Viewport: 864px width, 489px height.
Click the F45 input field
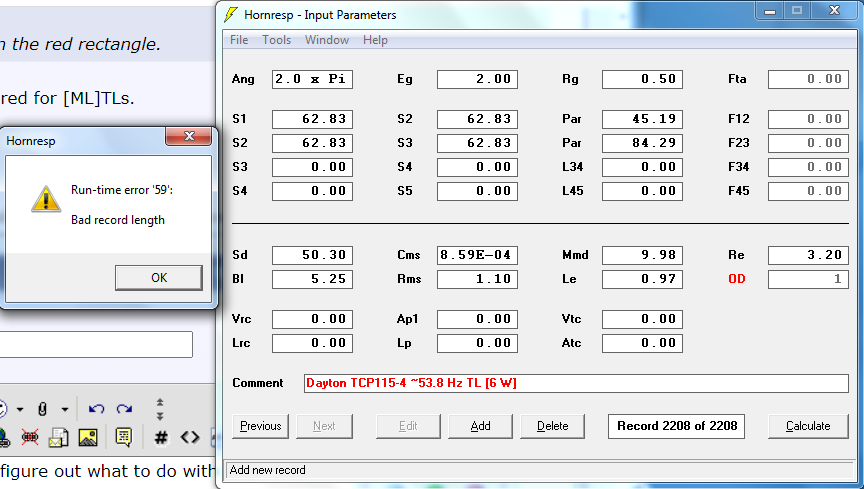(808, 191)
